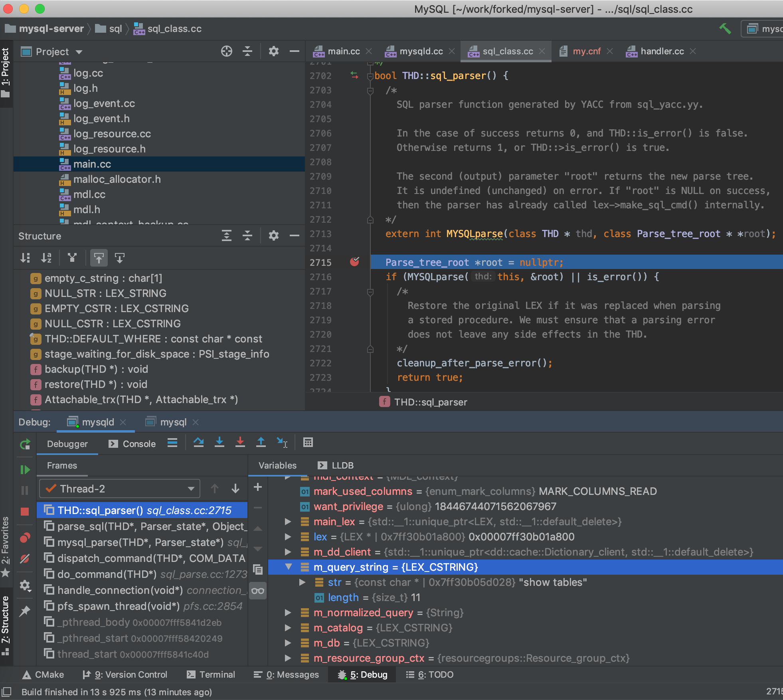The image size is (783, 700).
Task: Open debugger settings gear icon
Action: [25, 585]
